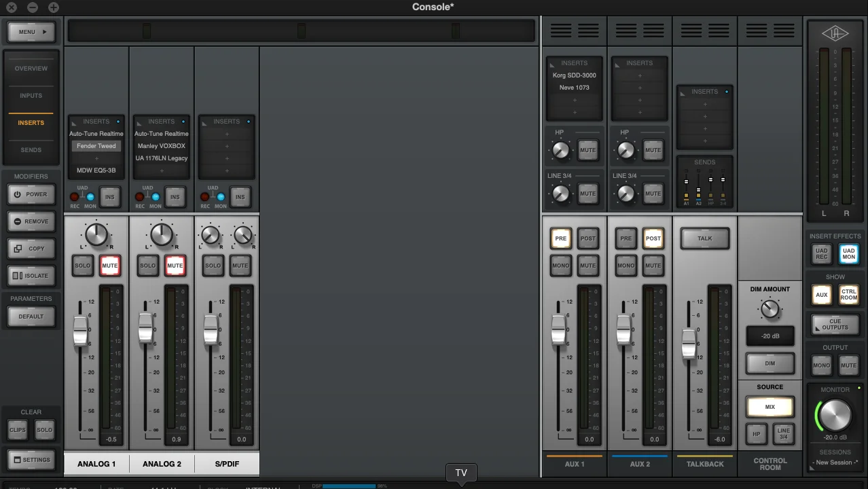Open the MENU dropdown
Viewport: 868px width, 489px height.
tap(31, 32)
